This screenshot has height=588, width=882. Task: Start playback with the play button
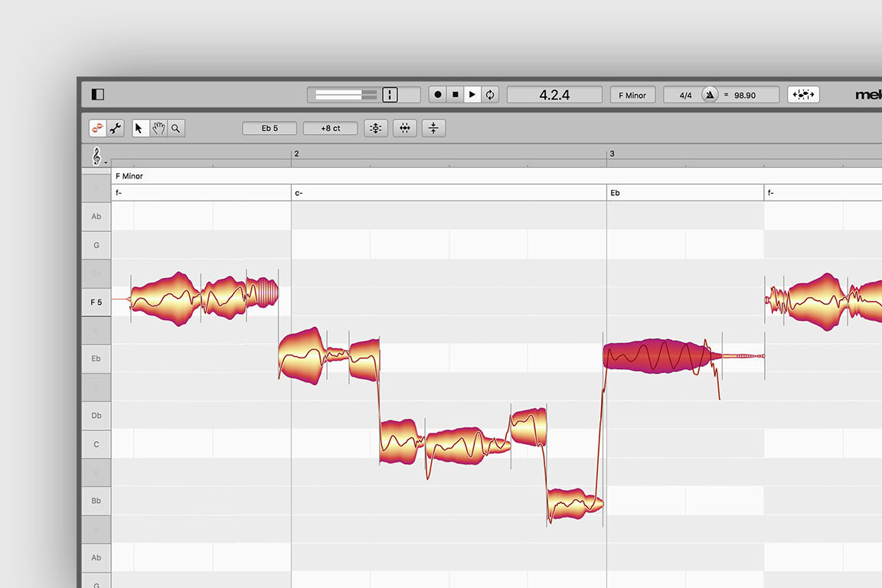[x=472, y=94]
